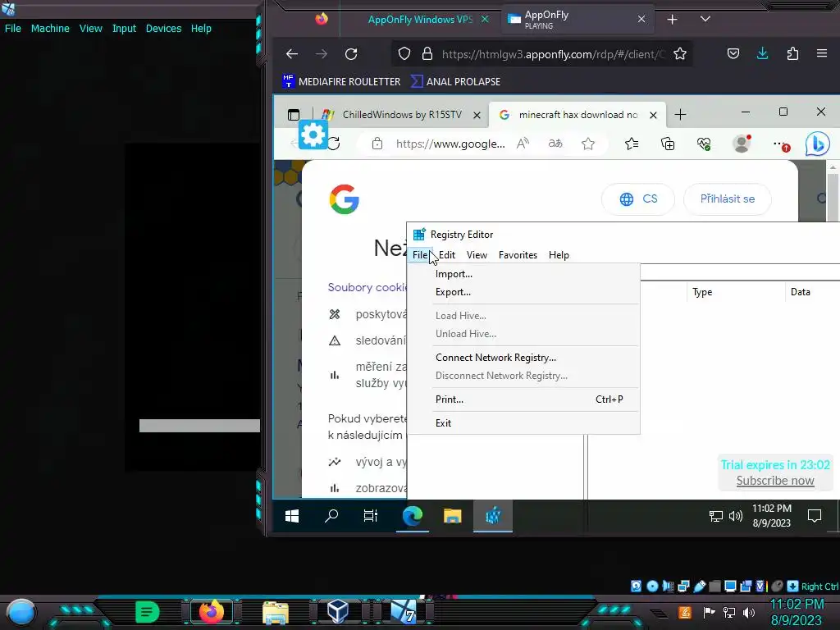Open VirtualBox File menu
The height and width of the screenshot is (630, 840).
point(13,29)
